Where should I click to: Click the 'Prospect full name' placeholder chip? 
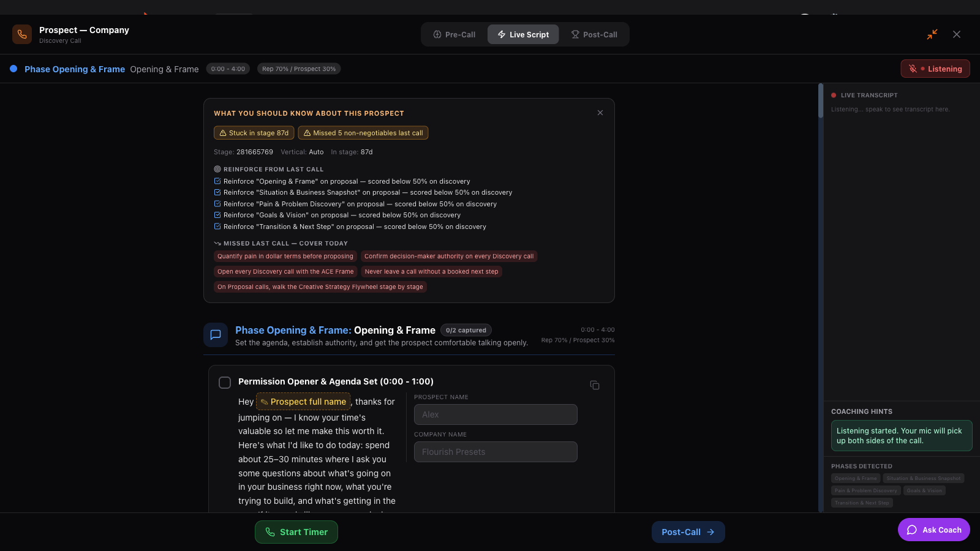tap(303, 402)
